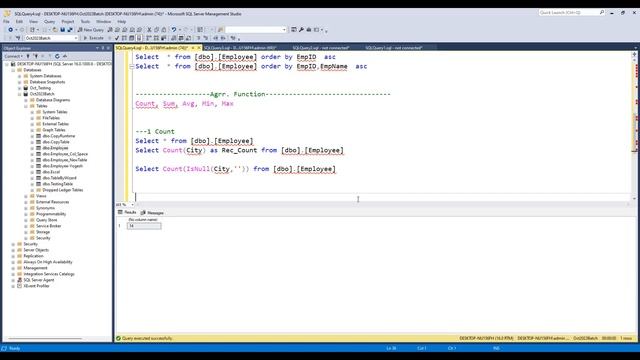Expand the System Databases node
Image resolution: width=640 pixels, height=360 pixels.
point(19,76)
